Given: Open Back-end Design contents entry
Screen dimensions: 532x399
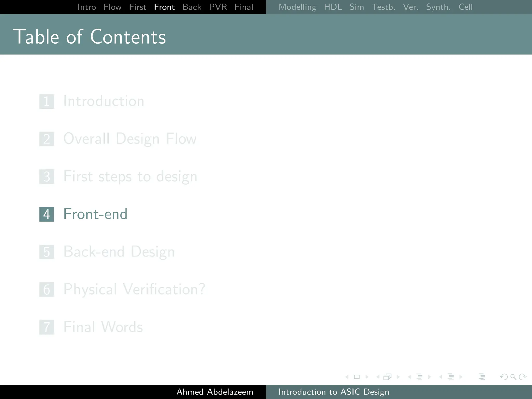Looking at the screenshot, I should pos(119,252).
